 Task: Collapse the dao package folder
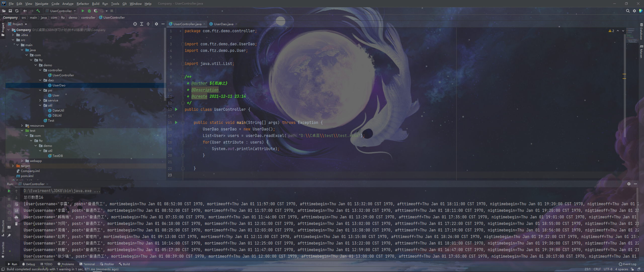tap(40, 80)
